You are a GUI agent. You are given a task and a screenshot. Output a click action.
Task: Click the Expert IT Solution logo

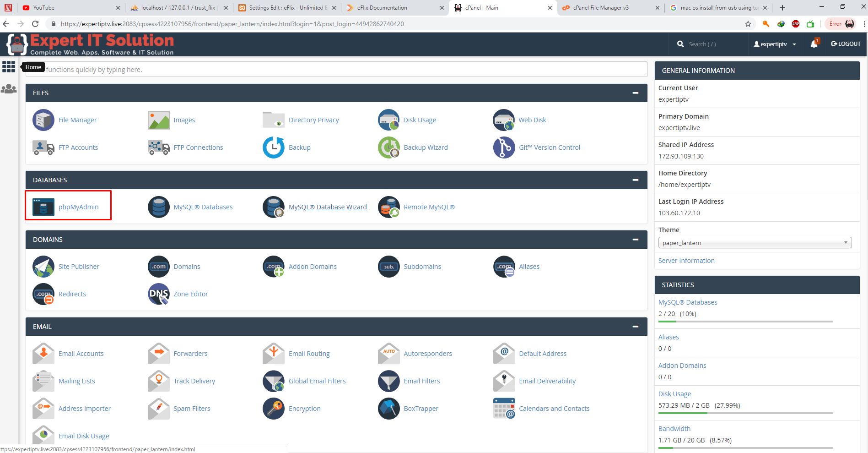click(x=90, y=44)
